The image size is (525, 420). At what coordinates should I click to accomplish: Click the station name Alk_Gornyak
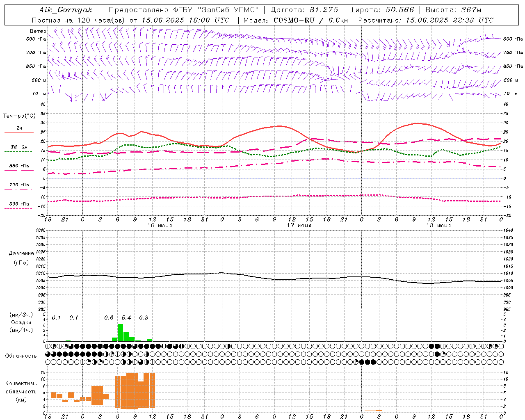pos(66,10)
